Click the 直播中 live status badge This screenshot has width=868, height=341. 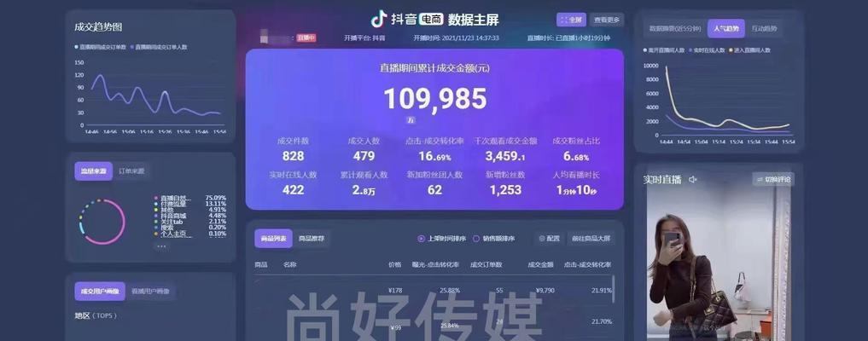[306, 38]
